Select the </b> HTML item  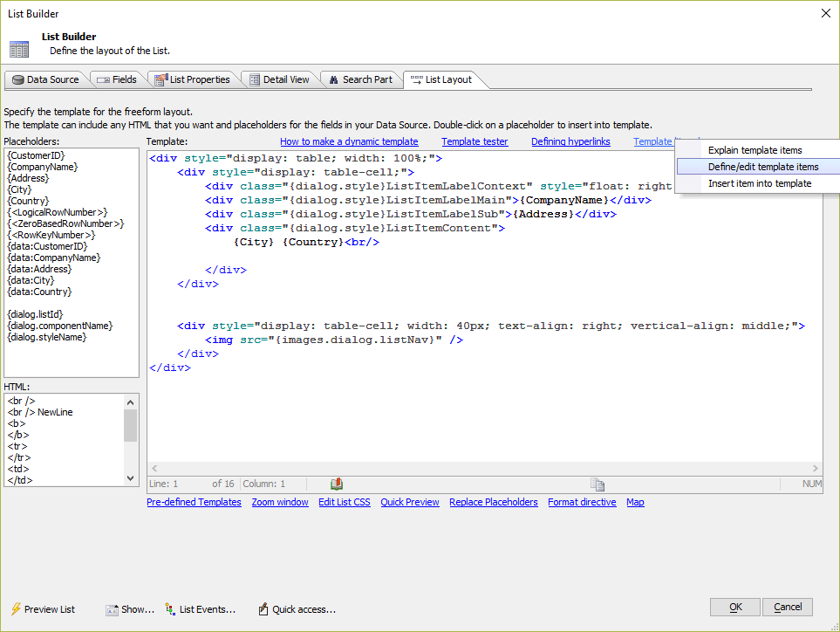tap(18, 436)
